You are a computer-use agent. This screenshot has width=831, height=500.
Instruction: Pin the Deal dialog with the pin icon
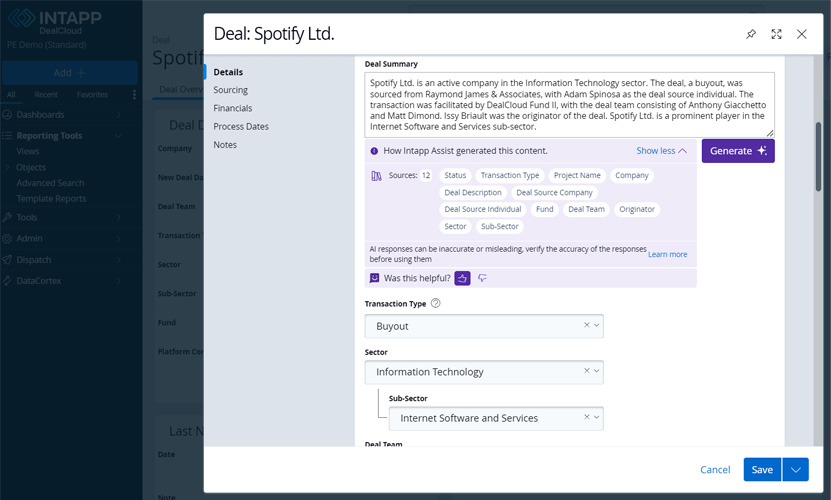[751, 34]
